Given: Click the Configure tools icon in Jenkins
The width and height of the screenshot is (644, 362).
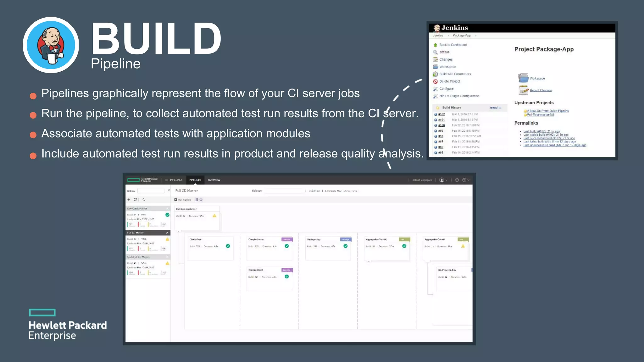Looking at the screenshot, I should [435, 89].
